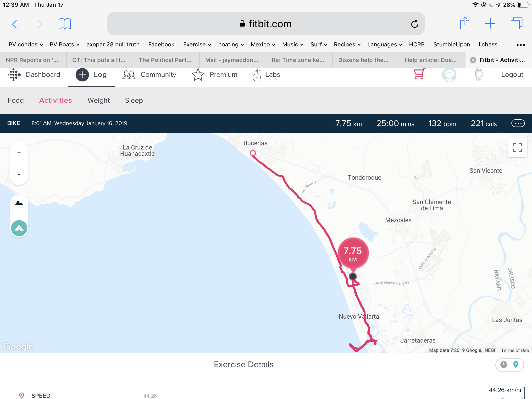Expand the Mexico bookmark folder
The height and width of the screenshot is (399, 532).
pos(263,45)
